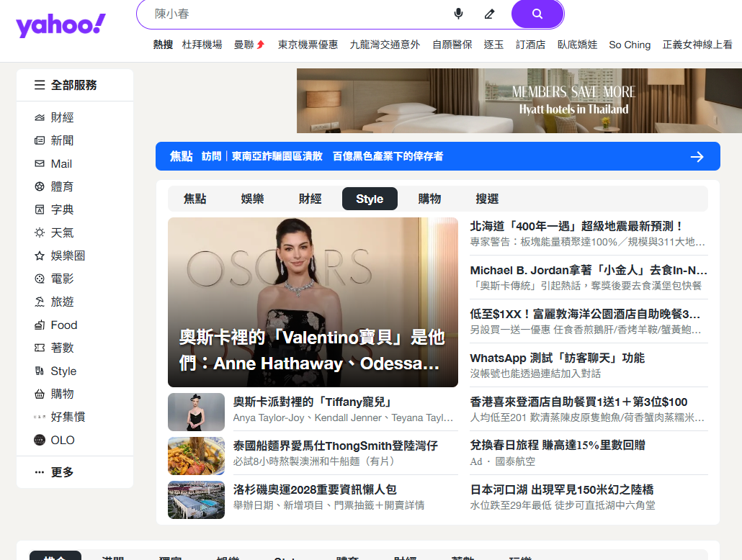Click the microphone voice search icon
The image size is (742, 560).
click(x=458, y=14)
